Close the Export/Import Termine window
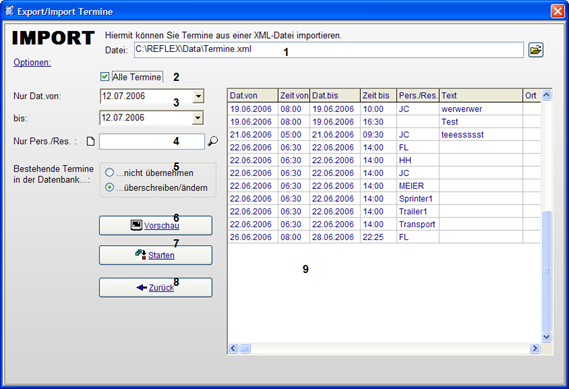Viewport: 569px width, 389px height. (x=558, y=11)
